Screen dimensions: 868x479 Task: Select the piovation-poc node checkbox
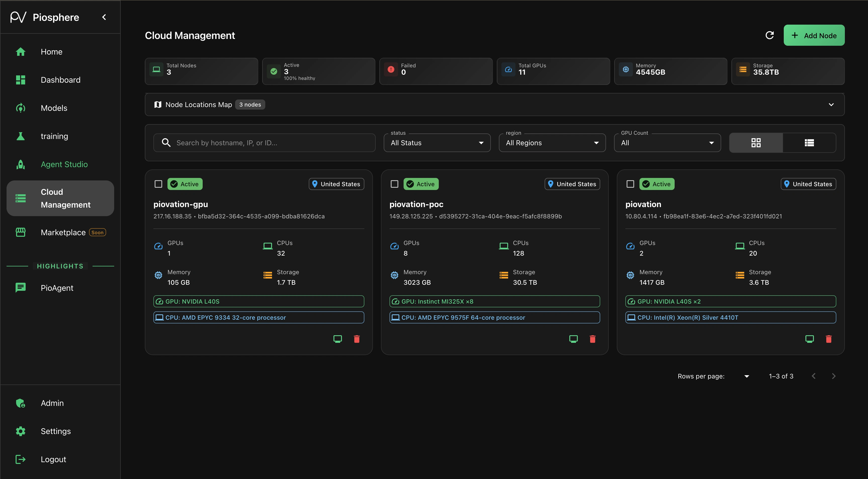(394, 184)
